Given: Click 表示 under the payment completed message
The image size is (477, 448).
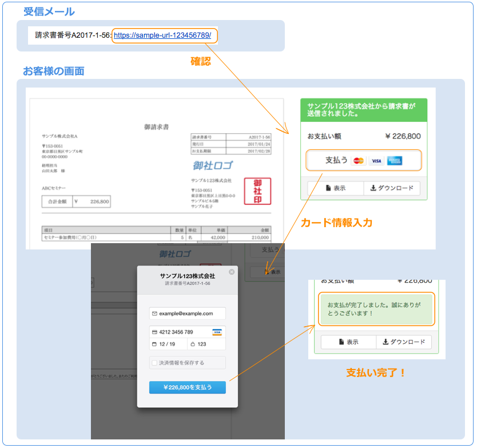Looking at the screenshot, I should click(348, 342).
